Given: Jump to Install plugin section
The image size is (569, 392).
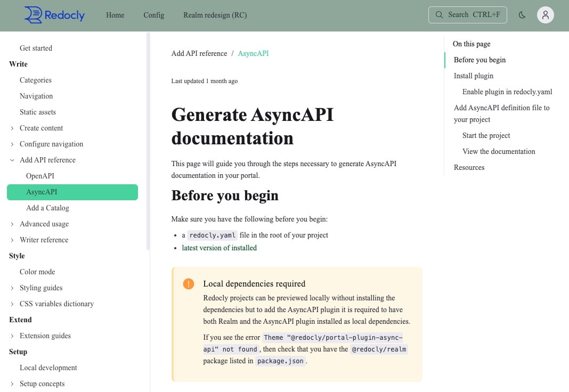Looking at the screenshot, I should tap(474, 76).
